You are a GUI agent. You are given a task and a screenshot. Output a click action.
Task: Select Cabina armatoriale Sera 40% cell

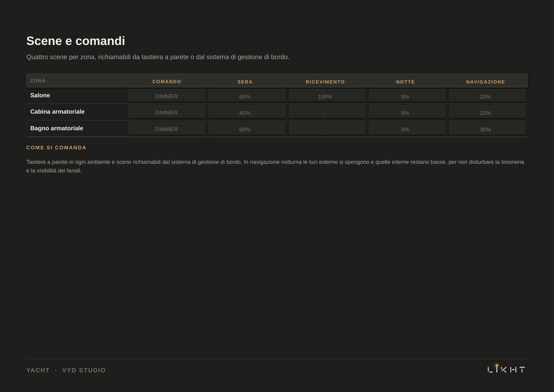tap(247, 111)
